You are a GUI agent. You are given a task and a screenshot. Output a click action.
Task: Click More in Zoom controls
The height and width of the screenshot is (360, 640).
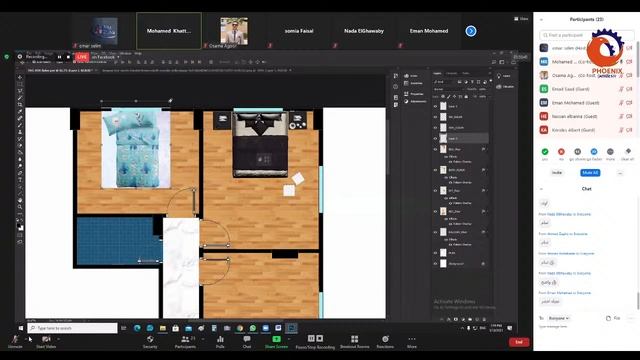pos(411,342)
